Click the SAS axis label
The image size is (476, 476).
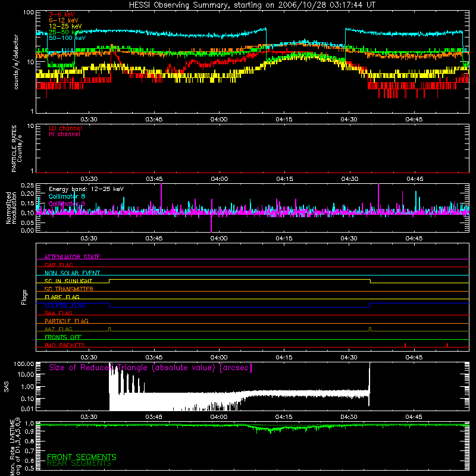(6, 387)
